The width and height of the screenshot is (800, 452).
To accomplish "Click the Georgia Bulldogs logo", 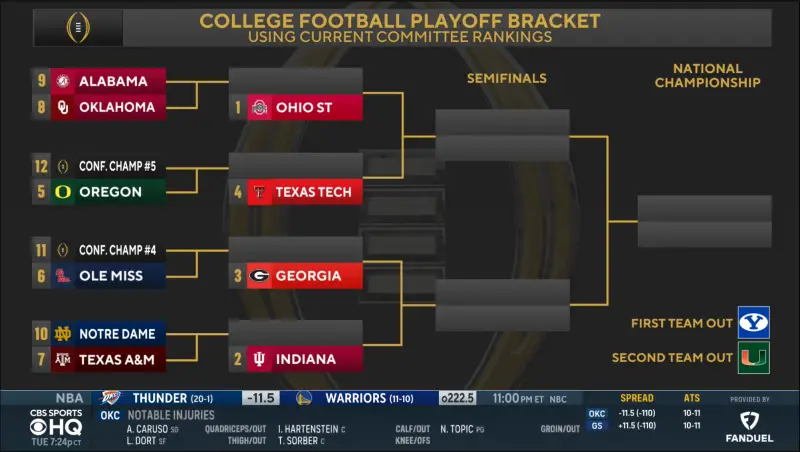I will tap(259, 275).
